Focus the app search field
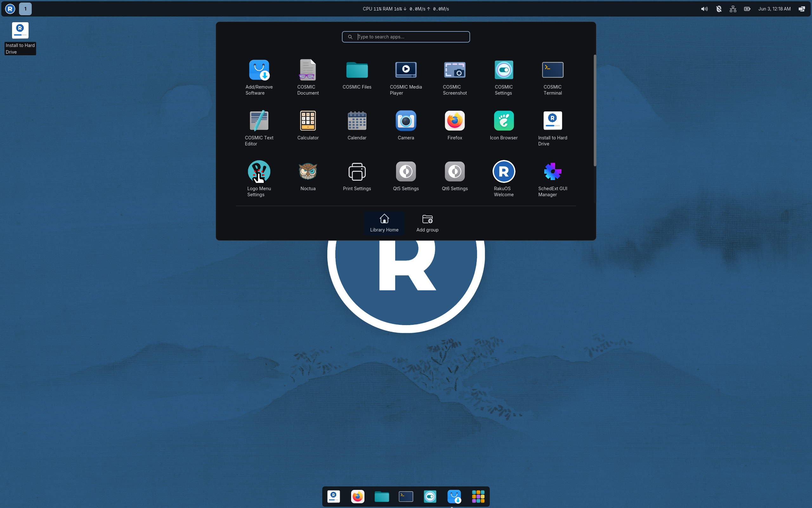This screenshot has width=812, height=508. pyautogui.click(x=406, y=37)
